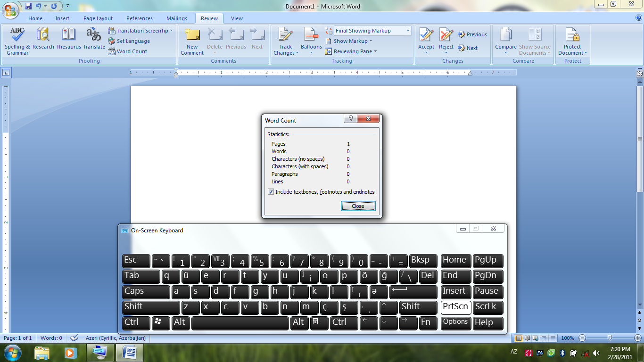Switch to the Home tab

coord(35,18)
